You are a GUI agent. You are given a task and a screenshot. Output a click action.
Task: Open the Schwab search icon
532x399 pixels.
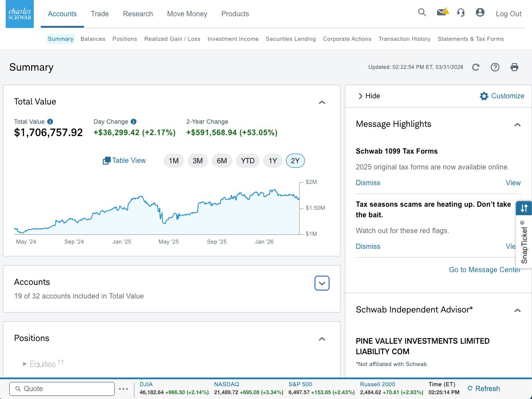(x=422, y=13)
